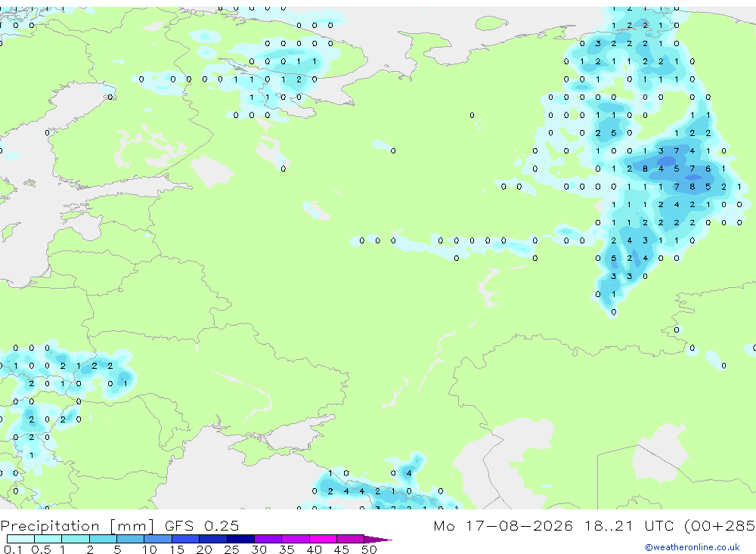Click the 45–50 mm purple legend swatch
The height and width of the screenshot is (554, 756).
pos(350,539)
